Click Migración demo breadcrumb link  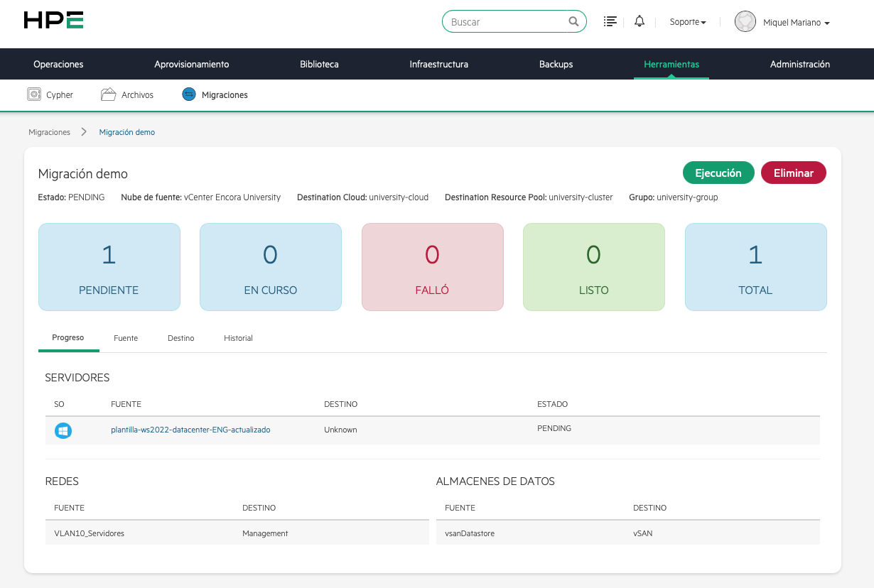point(126,132)
